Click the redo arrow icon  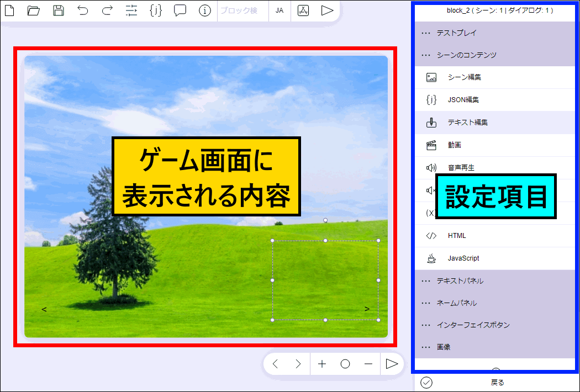click(x=107, y=10)
